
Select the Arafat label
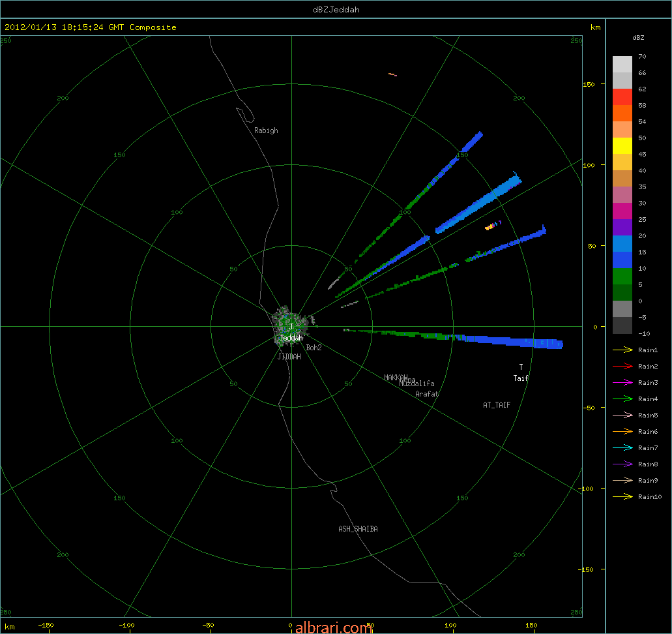point(427,394)
